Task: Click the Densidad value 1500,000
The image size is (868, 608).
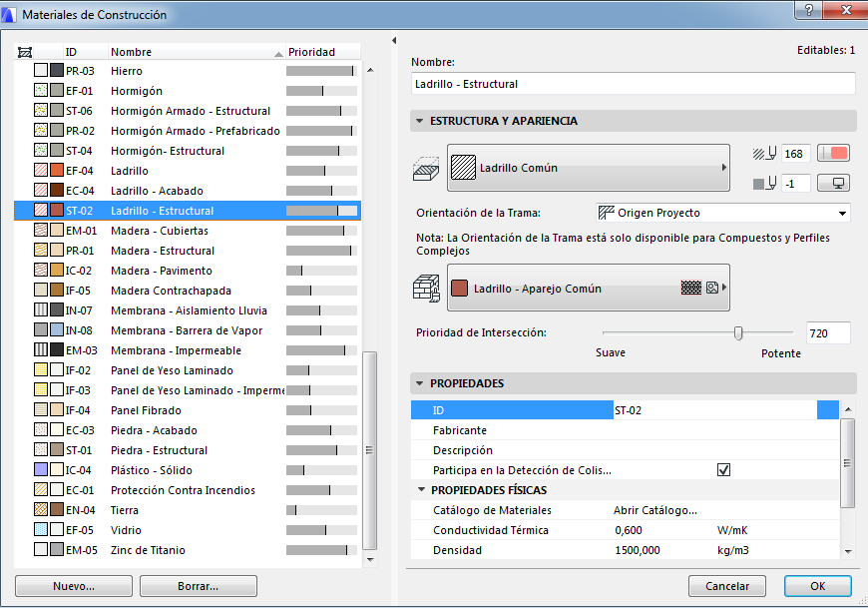Action: [x=638, y=550]
